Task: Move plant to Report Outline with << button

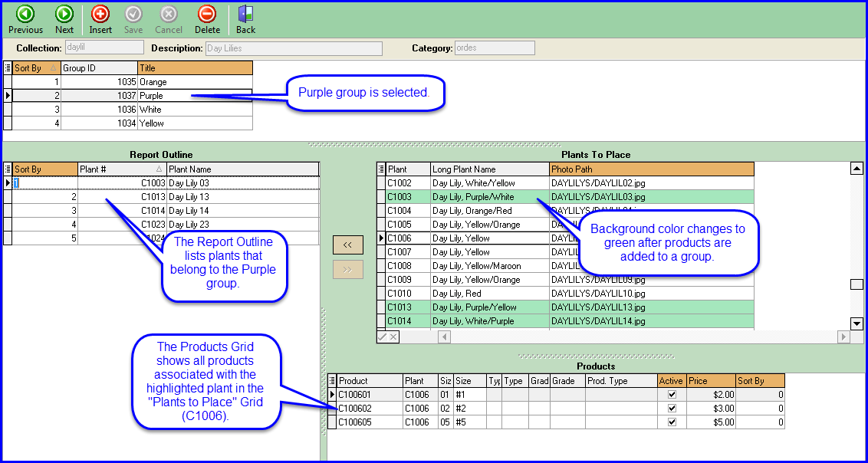Action: [x=347, y=245]
